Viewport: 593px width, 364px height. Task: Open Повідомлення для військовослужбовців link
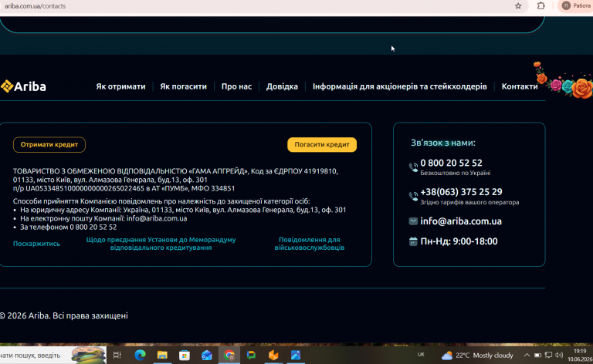310,244
